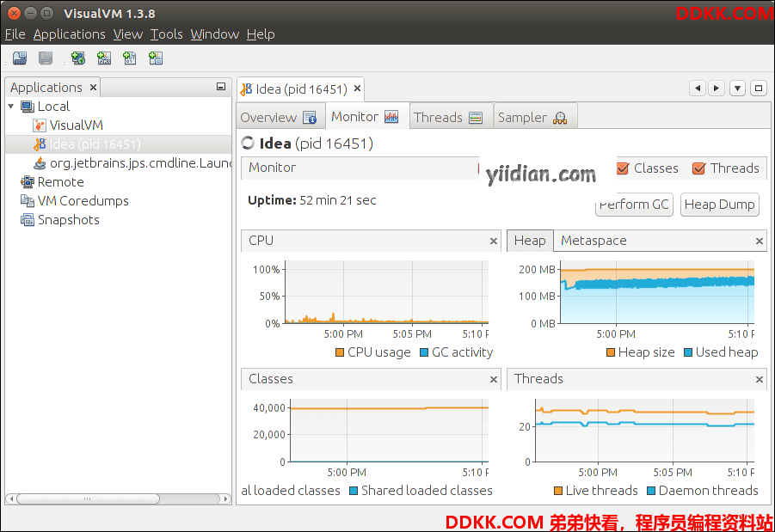Toggle the Classes checkbox
The width and height of the screenshot is (775, 532).
623,168
